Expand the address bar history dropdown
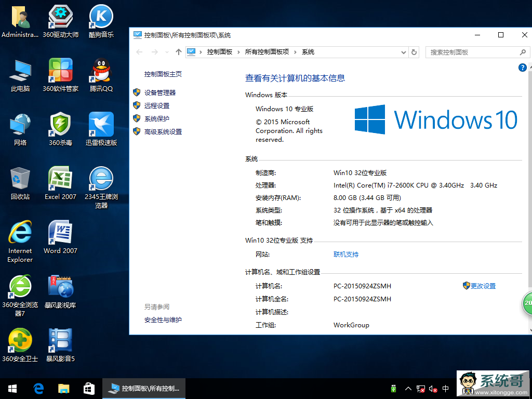Image resolution: width=532 pixels, height=399 pixels. [x=403, y=52]
